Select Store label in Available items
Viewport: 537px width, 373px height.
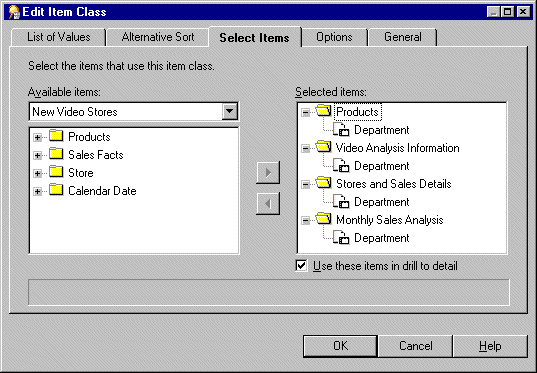(81, 173)
